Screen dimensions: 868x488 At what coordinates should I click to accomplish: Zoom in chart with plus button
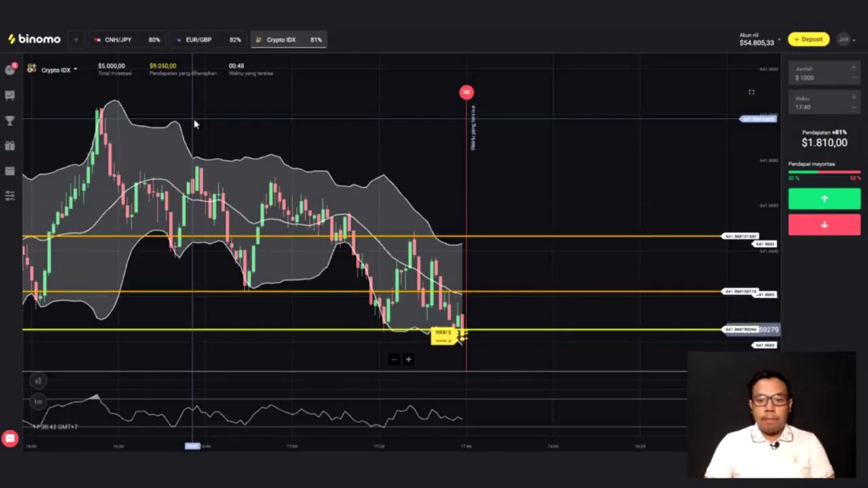tap(408, 359)
